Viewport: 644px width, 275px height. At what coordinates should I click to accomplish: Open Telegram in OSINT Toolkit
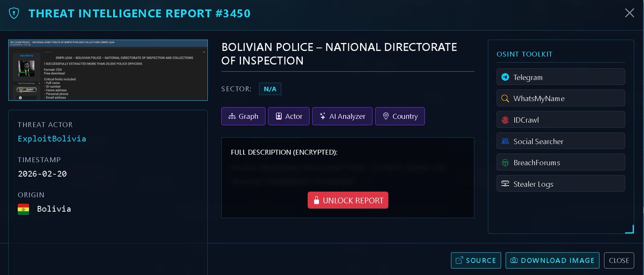[x=561, y=77]
